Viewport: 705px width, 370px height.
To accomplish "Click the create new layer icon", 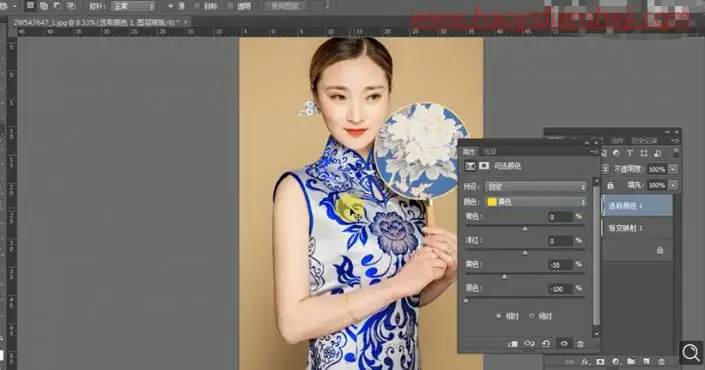I will click(646, 361).
